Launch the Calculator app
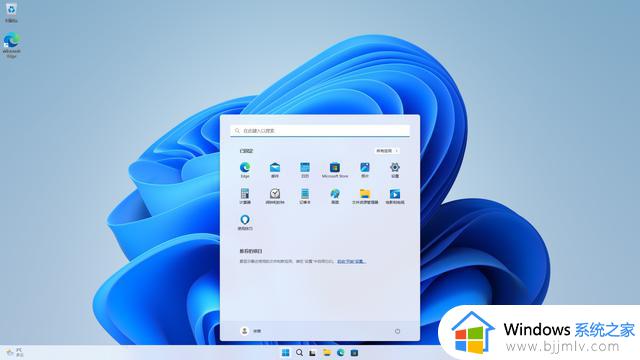 click(x=245, y=196)
